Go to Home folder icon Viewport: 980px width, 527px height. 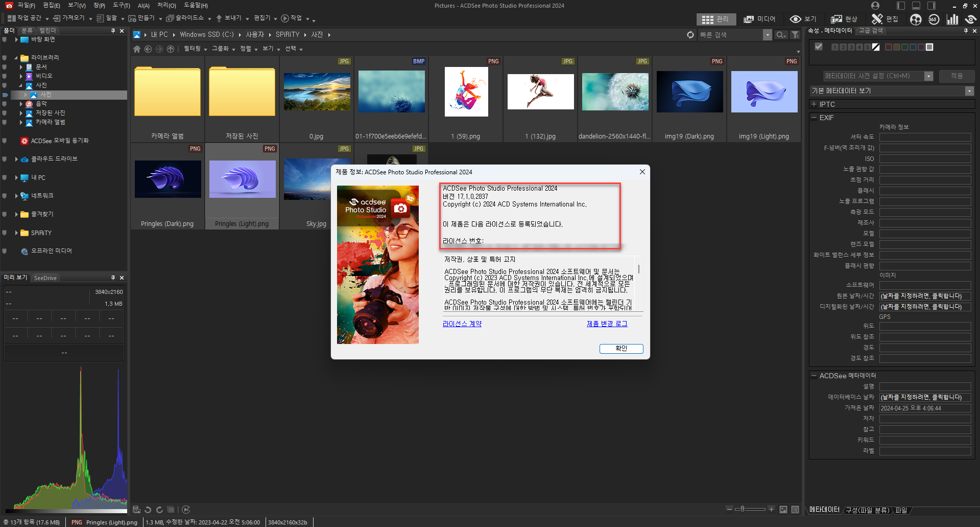click(136, 49)
